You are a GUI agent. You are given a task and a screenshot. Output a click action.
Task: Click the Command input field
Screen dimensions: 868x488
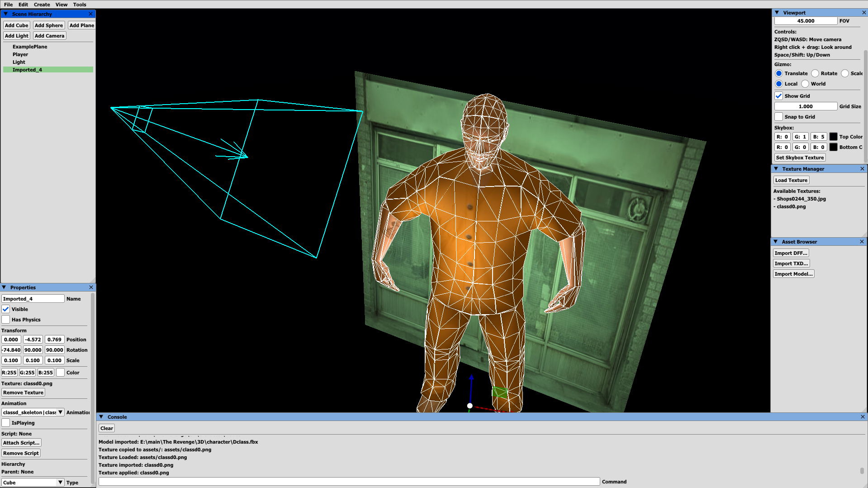pos(349,482)
